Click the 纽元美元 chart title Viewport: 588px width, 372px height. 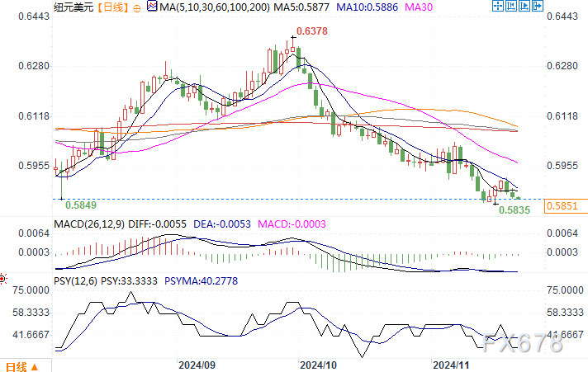coord(73,7)
